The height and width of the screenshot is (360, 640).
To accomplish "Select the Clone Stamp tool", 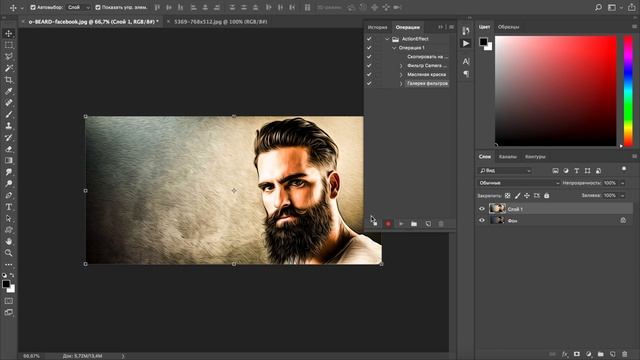I will (9, 126).
